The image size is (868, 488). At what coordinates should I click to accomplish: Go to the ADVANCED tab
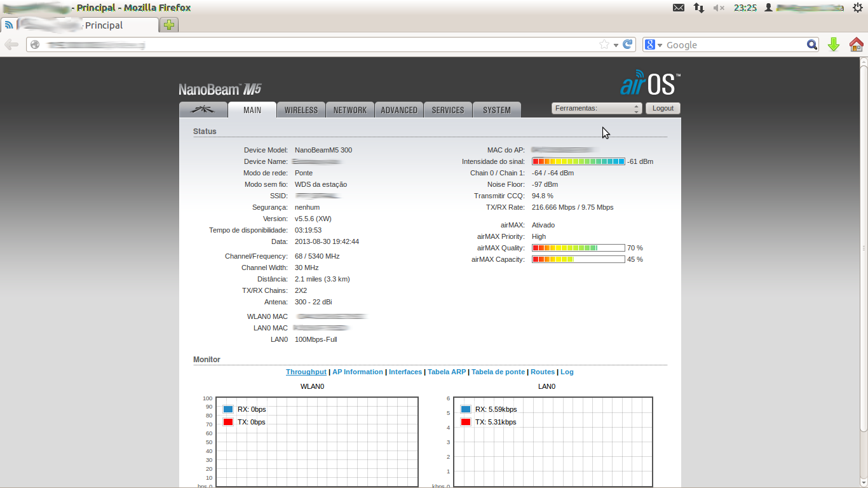(399, 110)
